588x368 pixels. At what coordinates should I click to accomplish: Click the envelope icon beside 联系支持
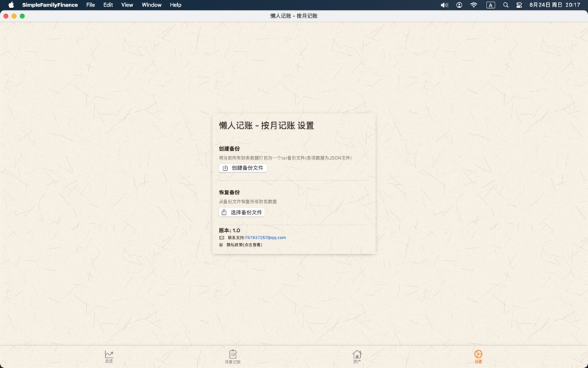point(221,238)
